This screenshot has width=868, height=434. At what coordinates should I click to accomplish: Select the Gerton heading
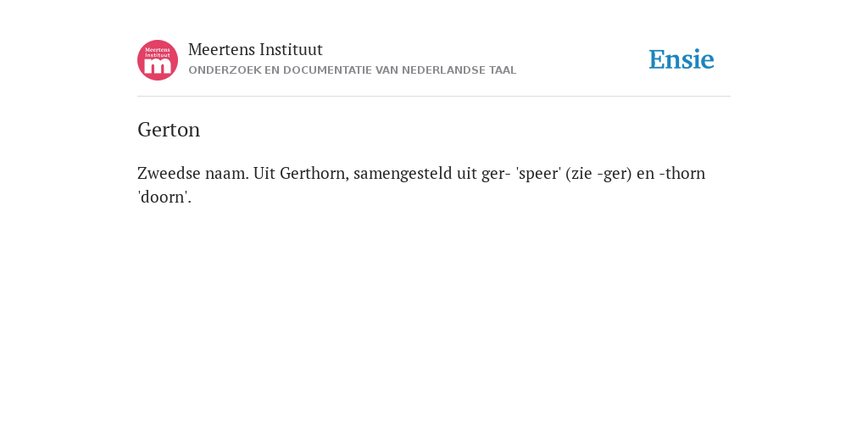click(169, 130)
